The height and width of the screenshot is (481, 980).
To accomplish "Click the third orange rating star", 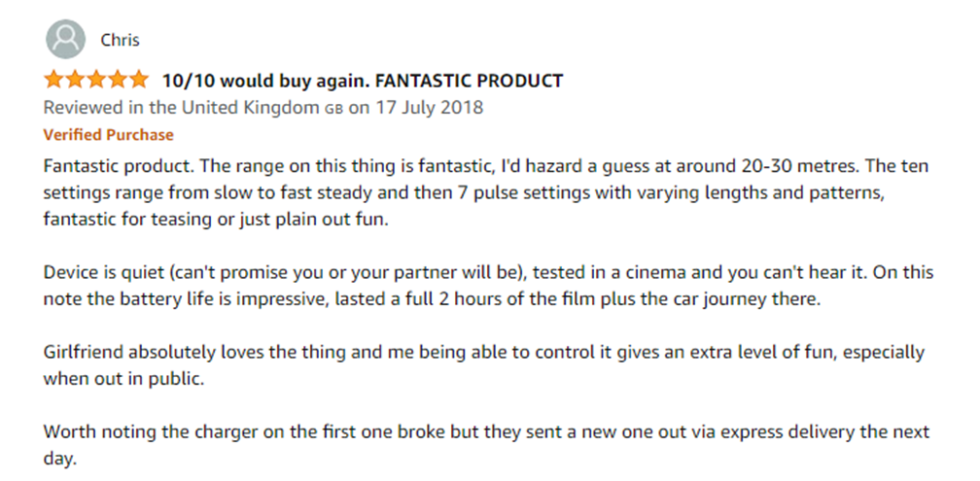I will pyautogui.click(x=96, y=80).
